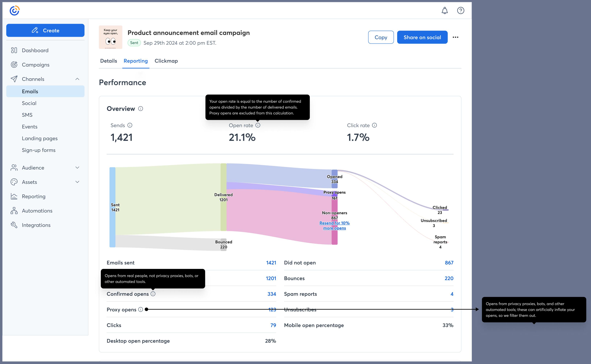
Task: Click the Copy button
Action: coord(381,37)
